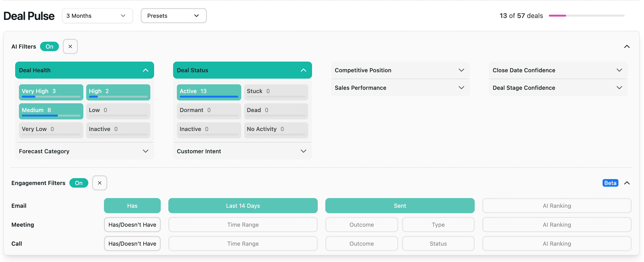Open the 3 Months time range dropdown
The image size is (644, 262).
(x=97, y=16)
